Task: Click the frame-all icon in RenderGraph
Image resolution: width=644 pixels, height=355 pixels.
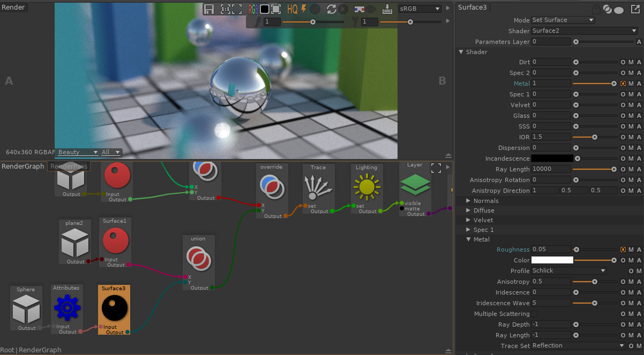Action: click(x=436, y=168)
